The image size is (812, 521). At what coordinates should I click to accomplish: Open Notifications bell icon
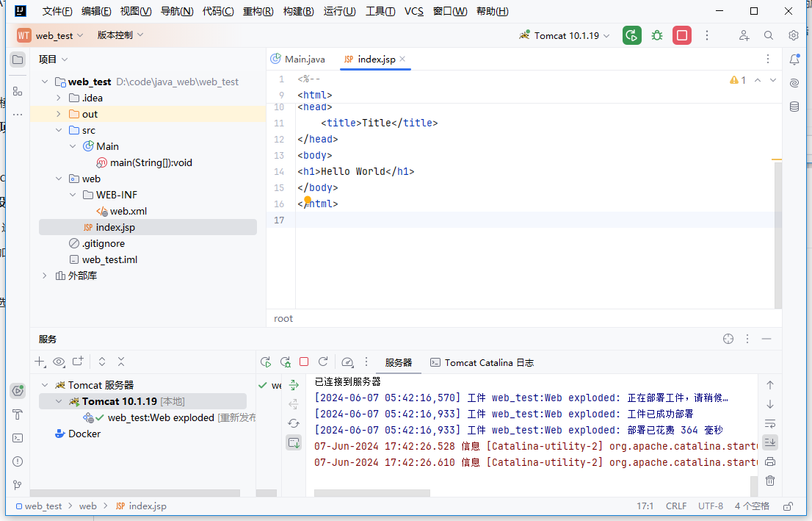(794, 60)
